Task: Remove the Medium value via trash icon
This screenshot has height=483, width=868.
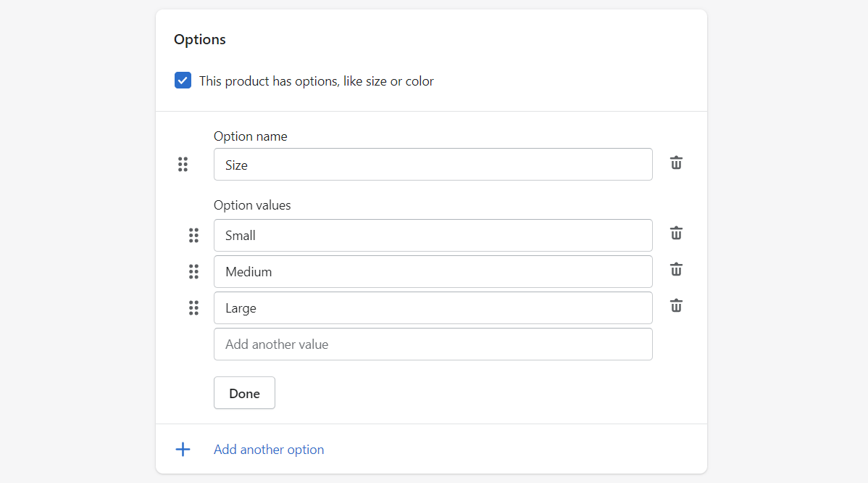Action: pos(676,269)
